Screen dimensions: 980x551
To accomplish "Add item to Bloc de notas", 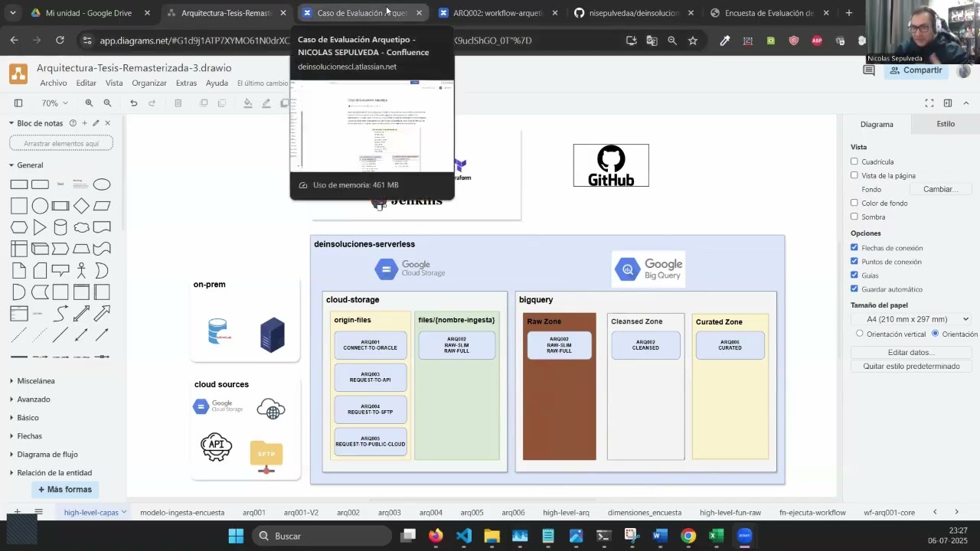I will tap(84, 123).
